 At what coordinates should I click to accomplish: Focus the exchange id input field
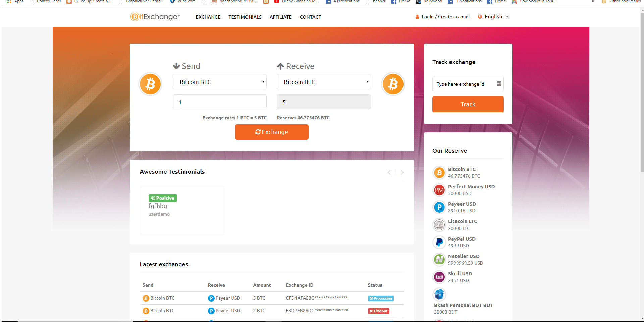tap(465, 84)
